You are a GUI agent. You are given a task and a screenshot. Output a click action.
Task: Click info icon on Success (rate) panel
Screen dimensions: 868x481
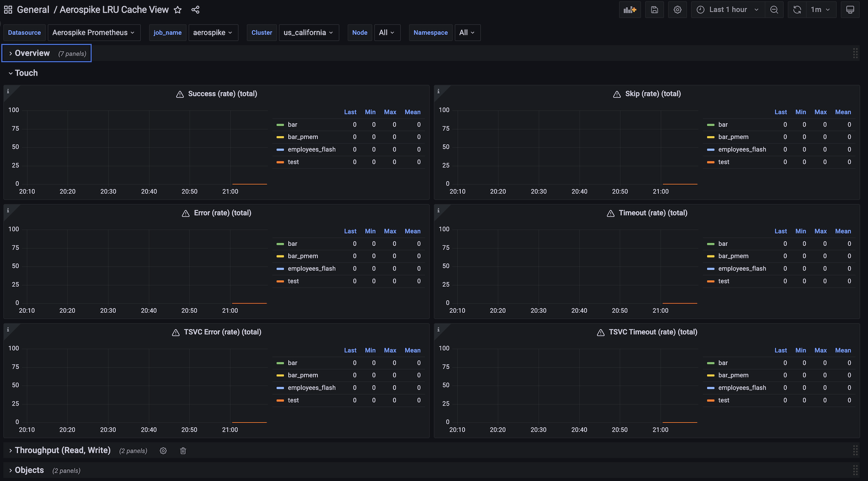coord(8,91)
